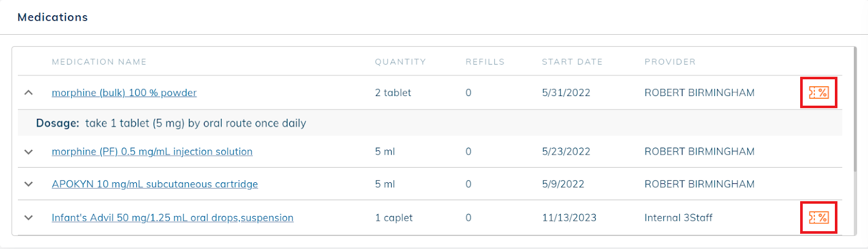868x249 pixels.
Task: Expand the APOKYN subcutaneous cartridge row
Action: click(x=29, y=184)
